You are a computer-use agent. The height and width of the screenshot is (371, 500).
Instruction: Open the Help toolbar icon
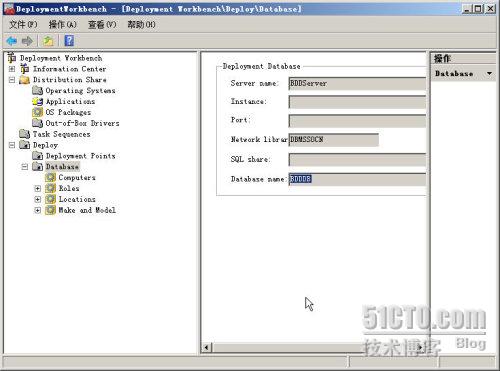[69, 41]
